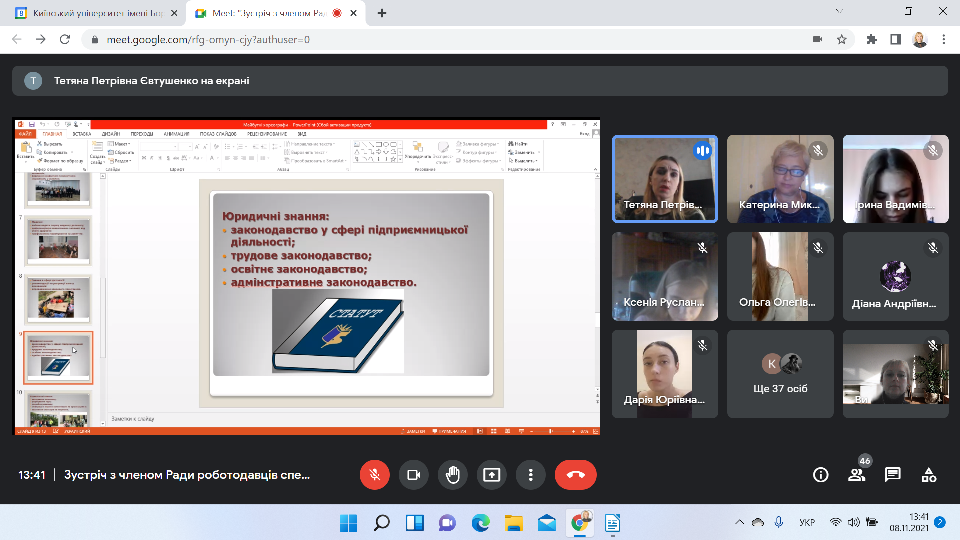This screenshot has height=540, width=960.
Task: Unmute the microphone in Meet controls
Action: click(374, 475)
